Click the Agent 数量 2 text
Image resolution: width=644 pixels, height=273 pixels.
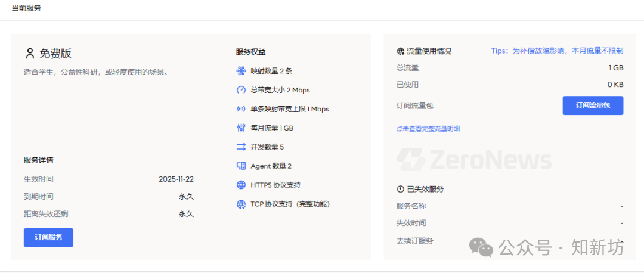[271, 166]
